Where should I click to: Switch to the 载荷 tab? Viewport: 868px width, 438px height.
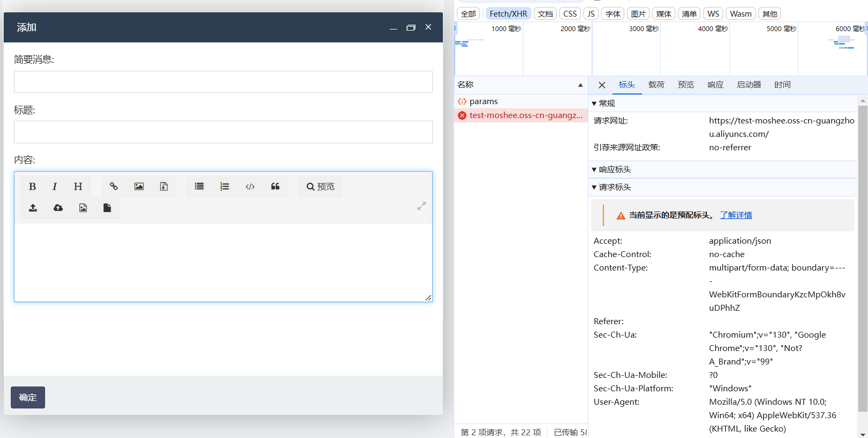(656, 85)
